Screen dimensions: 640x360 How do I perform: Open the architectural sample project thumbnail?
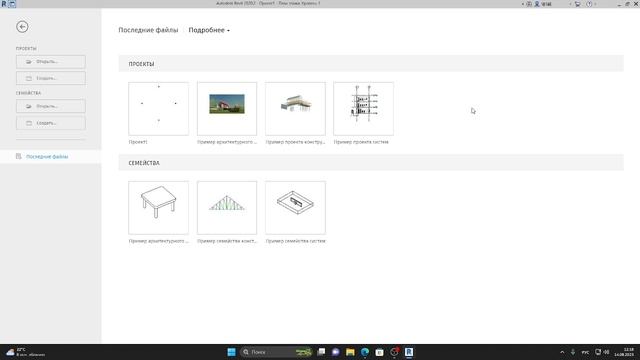[227, 109]
